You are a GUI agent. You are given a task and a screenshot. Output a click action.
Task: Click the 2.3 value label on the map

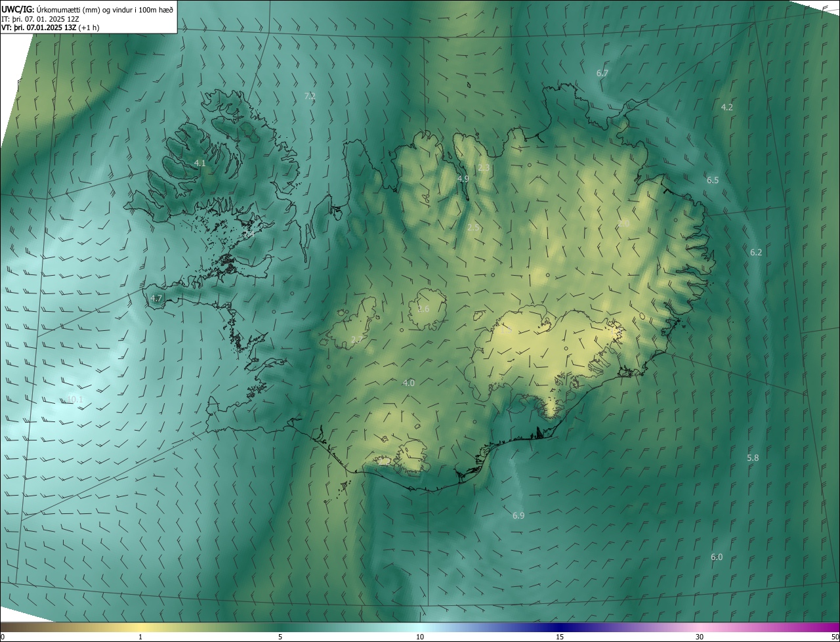(x=484, y=168)
